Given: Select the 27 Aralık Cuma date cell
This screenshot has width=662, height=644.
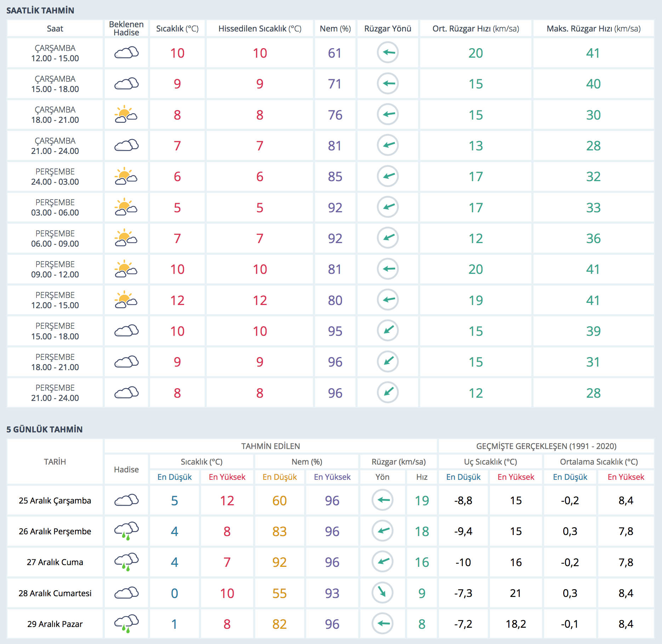Looking at the screenshot, I should [55, 562].
